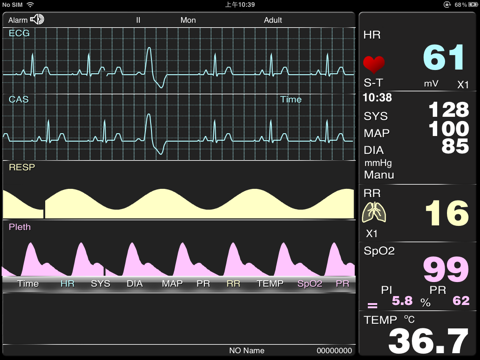
Task: Tap the orientation lock icon in the status bar
Action: coord(447,5)
